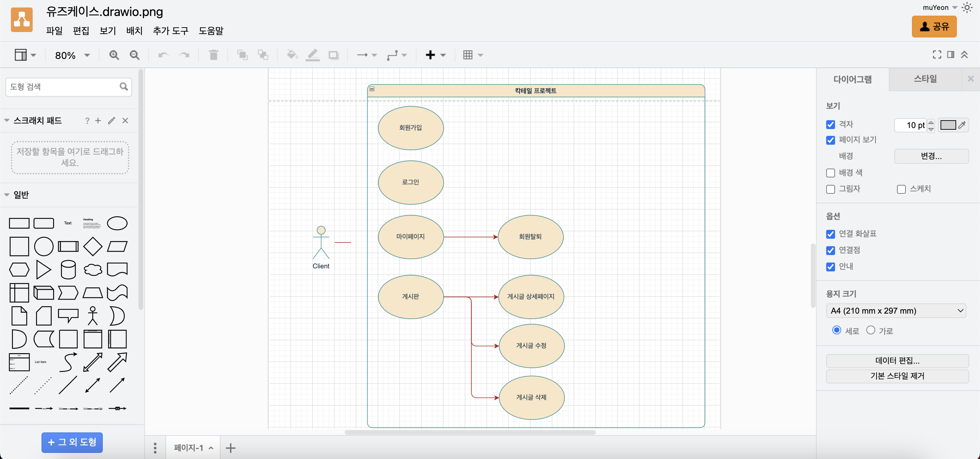980x459 pixels.
Task: Click the fill color bucket icon
Action: point(292,55)
